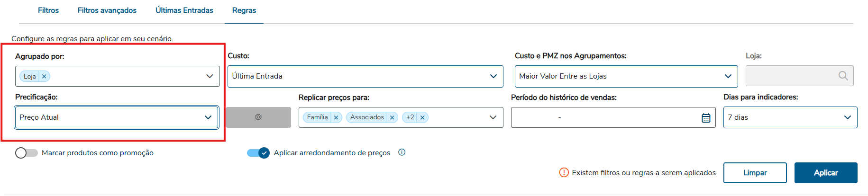868x196 pixels.
Task: Remove the +2 tag chip
Action: [422, 117]
